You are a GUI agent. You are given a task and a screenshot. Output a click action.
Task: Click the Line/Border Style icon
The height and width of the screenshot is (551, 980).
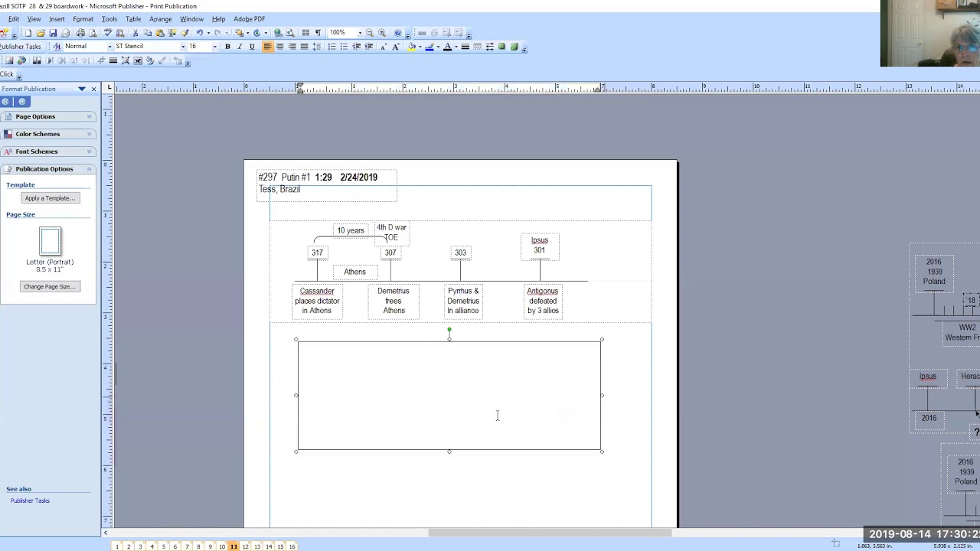coord(465,47)
